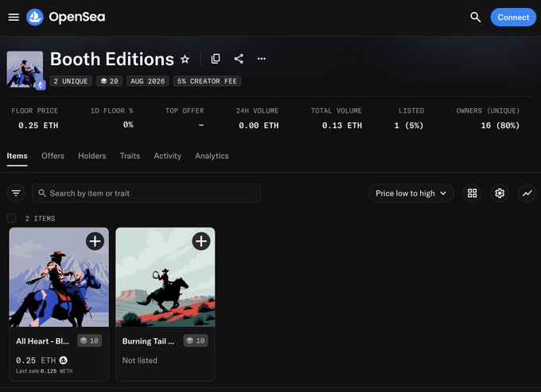This screenshot has width=541, height=392.
Task: Open the Analytics tab
Action: click(x=212, y=156)
